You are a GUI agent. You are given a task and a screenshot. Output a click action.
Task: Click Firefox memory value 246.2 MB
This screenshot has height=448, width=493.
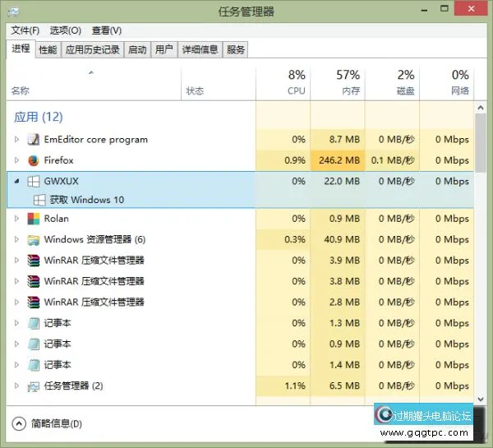[x=339, y=160]
